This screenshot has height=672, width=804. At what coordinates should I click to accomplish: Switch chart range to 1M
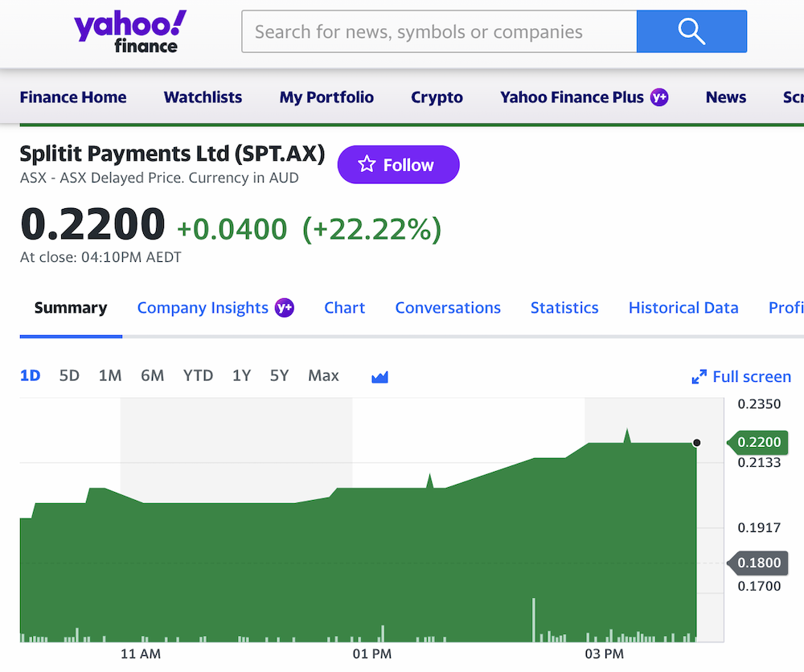coord(110,375)
